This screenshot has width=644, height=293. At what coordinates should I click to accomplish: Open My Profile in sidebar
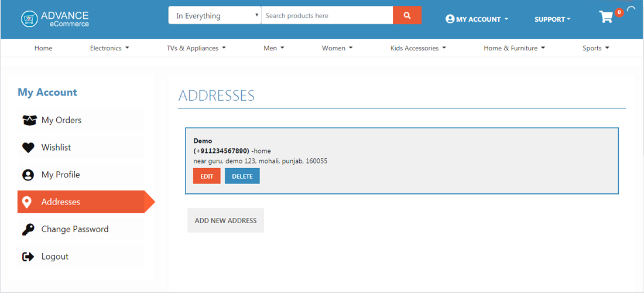[81, 175]
